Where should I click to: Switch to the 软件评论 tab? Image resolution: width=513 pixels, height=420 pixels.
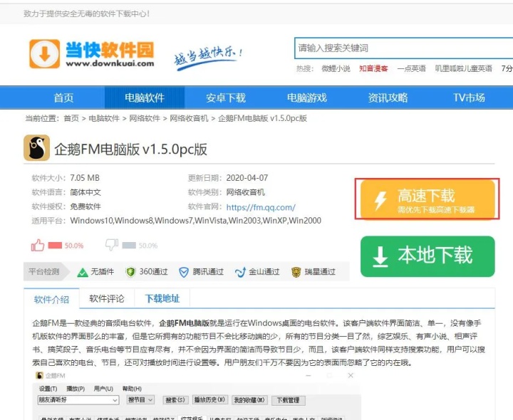(107, 298)
